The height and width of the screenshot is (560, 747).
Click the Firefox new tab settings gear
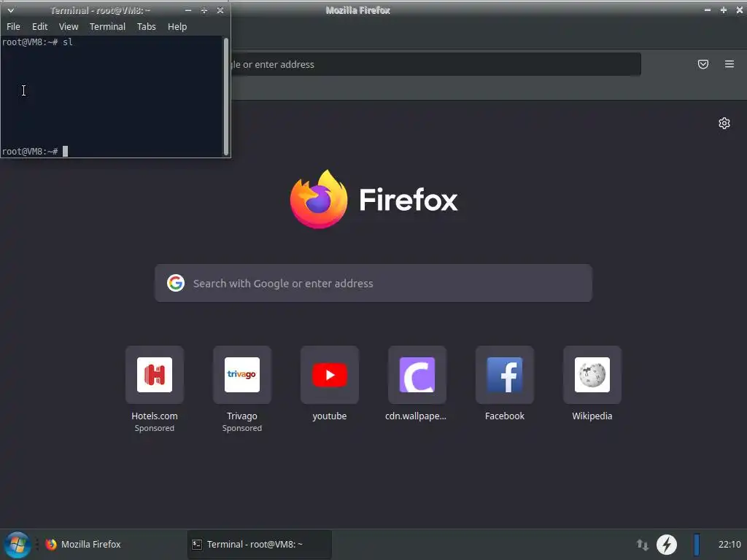pyautogui.click(x=724, y=123)
